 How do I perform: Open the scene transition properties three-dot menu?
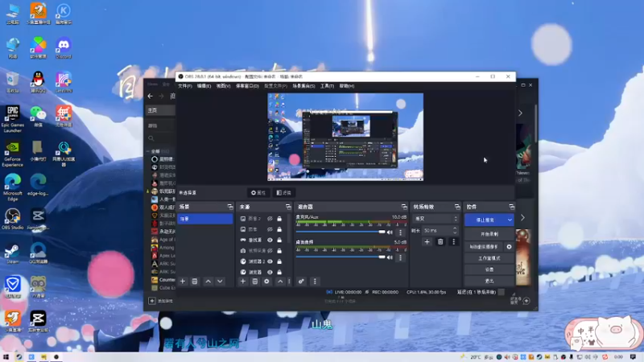click(454, 242)
